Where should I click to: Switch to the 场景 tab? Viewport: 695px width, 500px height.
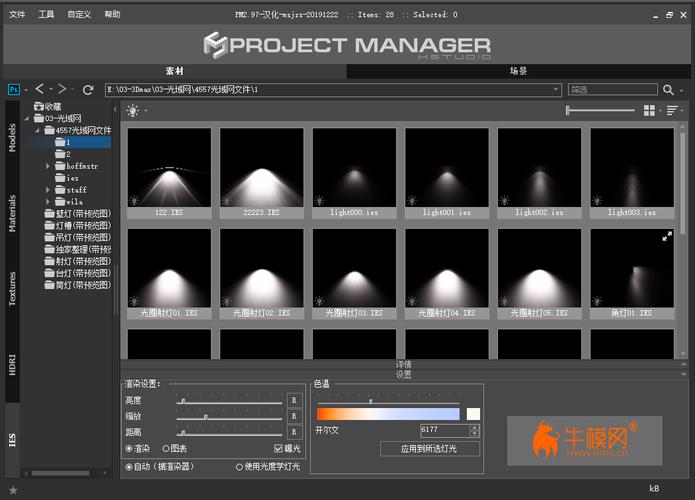click(518, 71)
